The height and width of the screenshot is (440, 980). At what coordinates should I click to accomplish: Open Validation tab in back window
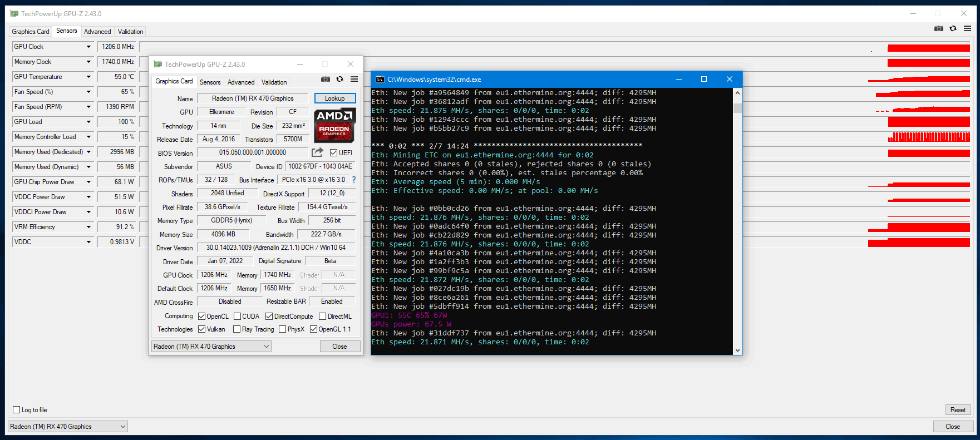tap(131, 32)
